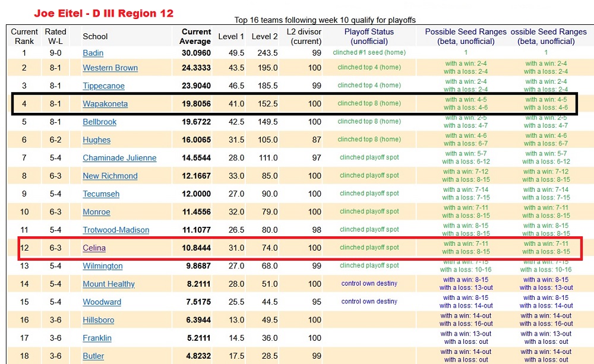Open Trotwood-Madison school page
Screen dimensions: 594x364
tap(116, 230)
